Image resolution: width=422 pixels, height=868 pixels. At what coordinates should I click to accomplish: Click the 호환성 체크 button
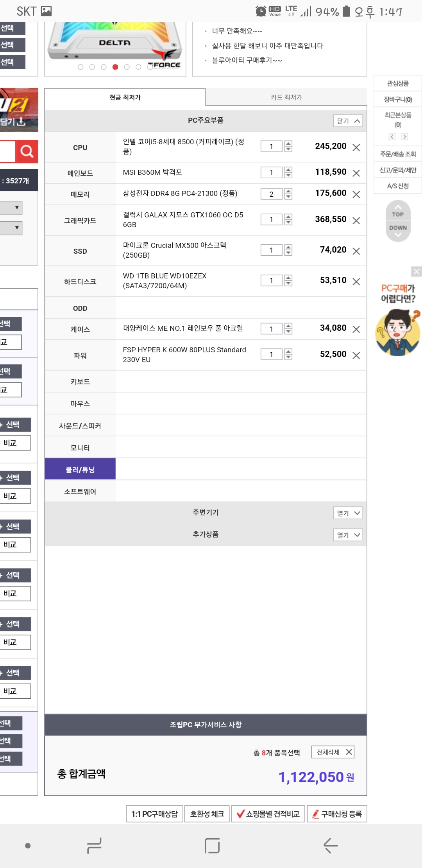207,814
